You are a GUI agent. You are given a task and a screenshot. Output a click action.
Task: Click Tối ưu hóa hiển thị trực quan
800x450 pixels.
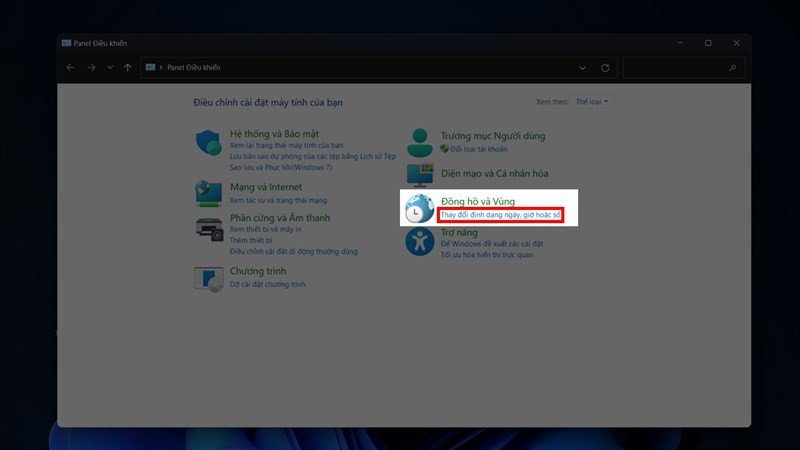coord(487,255)
